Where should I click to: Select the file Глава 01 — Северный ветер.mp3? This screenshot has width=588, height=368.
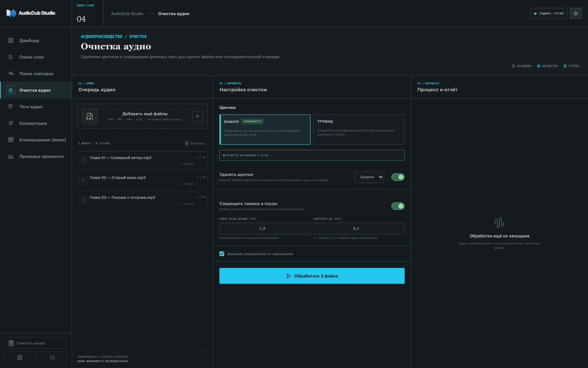pos(142,160)
